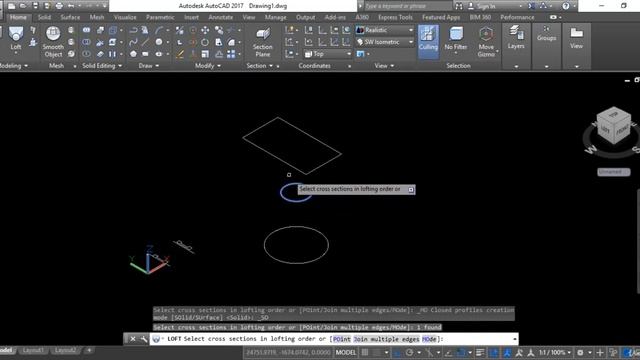Toggle isometric drafting in status bar

coord(429,352)
